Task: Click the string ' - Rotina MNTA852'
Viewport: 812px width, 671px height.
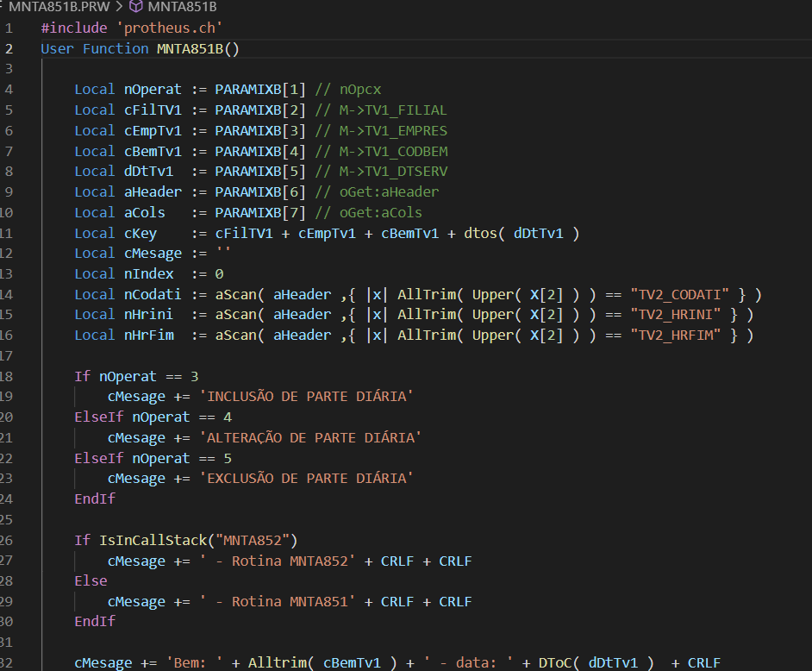Action: 278,561
